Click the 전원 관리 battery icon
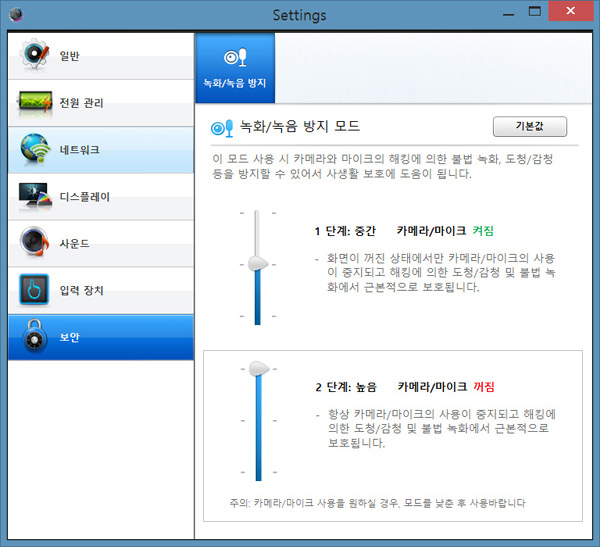Screen dimensions: 600x547 click(35, 103)
